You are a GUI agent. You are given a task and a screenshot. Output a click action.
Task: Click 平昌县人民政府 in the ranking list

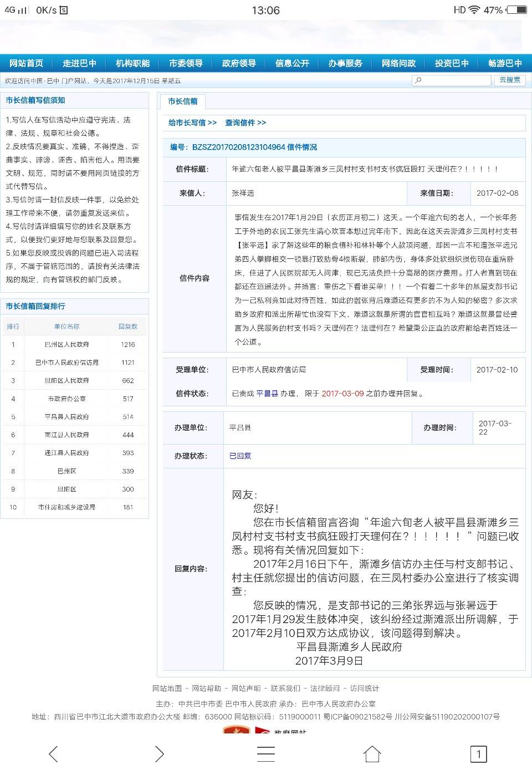coord(66,417)
